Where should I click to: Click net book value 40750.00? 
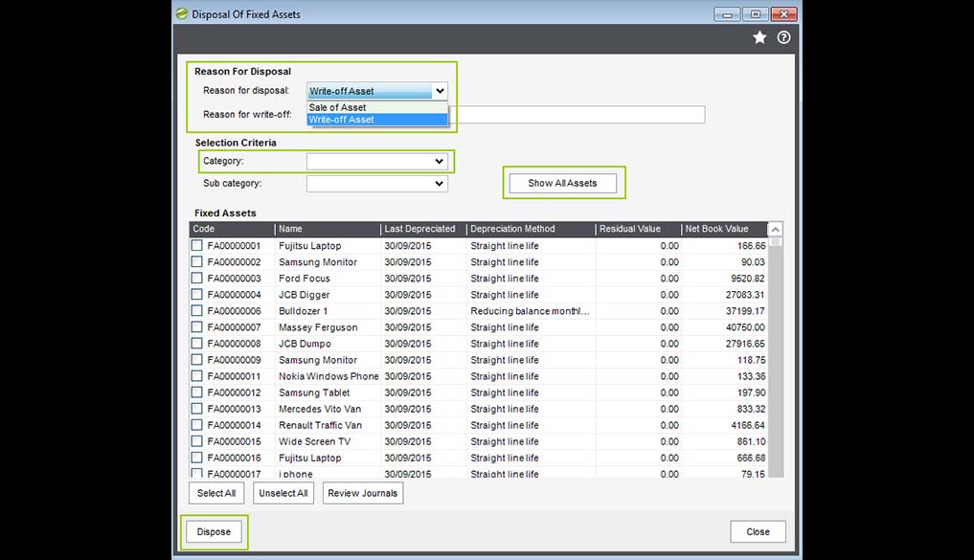(x=745, y=327)
